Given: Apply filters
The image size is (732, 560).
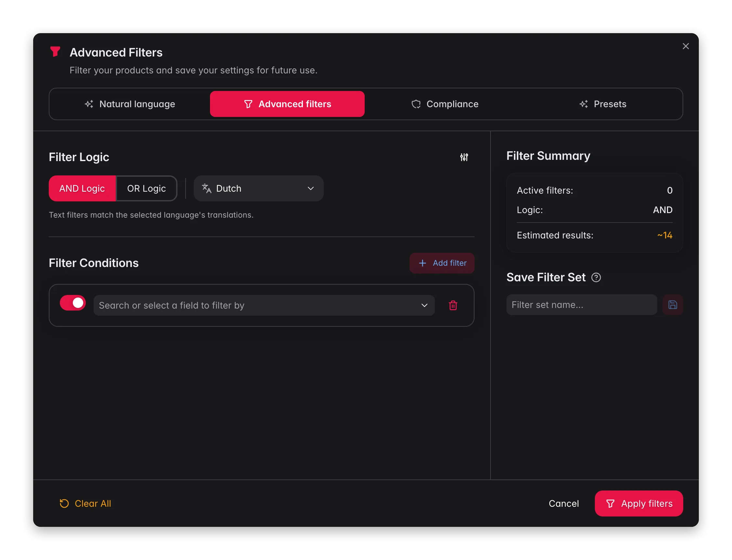Looking at the screenshot, I should click(x=639, y=503).
